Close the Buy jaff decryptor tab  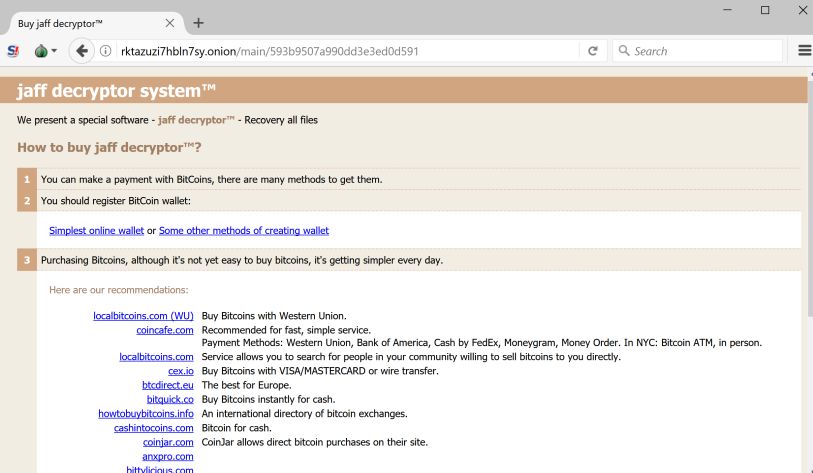point(170,23)
